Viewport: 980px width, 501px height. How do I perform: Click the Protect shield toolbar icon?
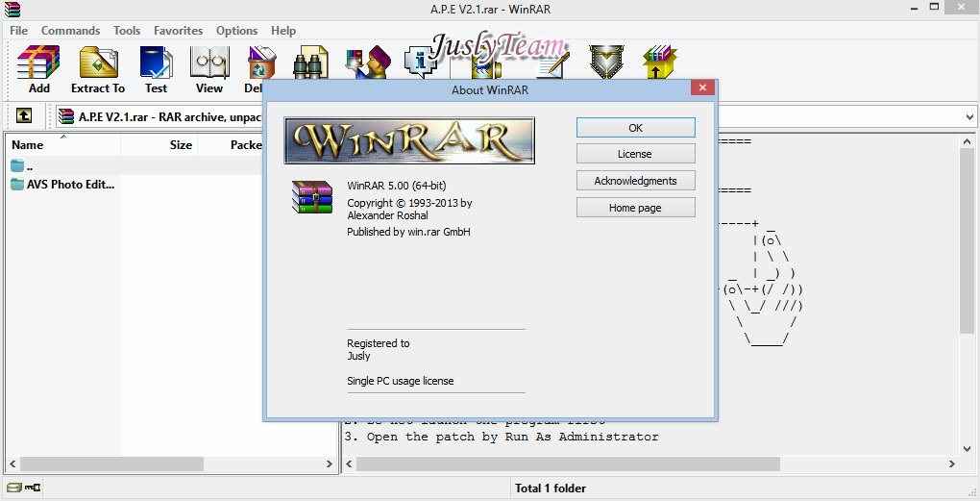pos(606,62)
